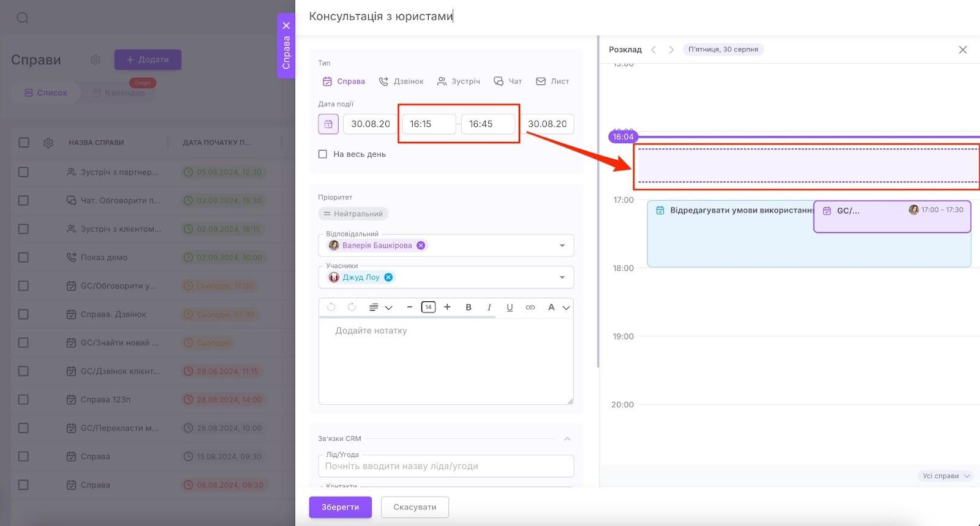
Task: Open Відредагувати умови використання schedule event
Action: 730,234
